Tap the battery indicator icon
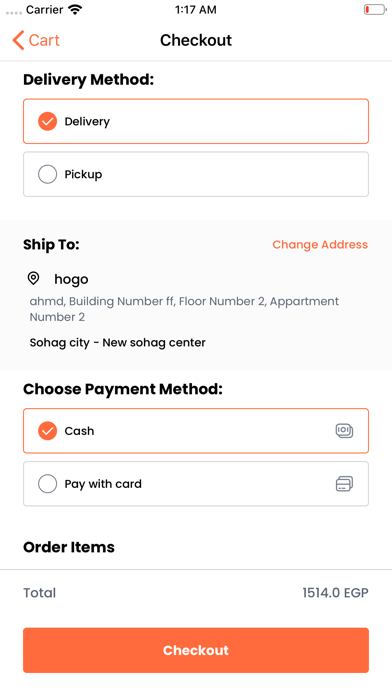This screenshot has width=392, height=696. (x=375, y=10)
